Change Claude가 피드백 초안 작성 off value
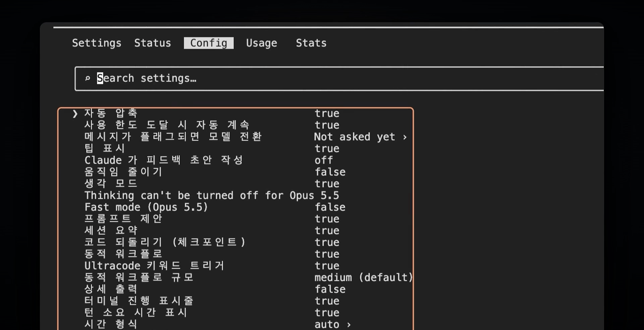 [324, 160]
